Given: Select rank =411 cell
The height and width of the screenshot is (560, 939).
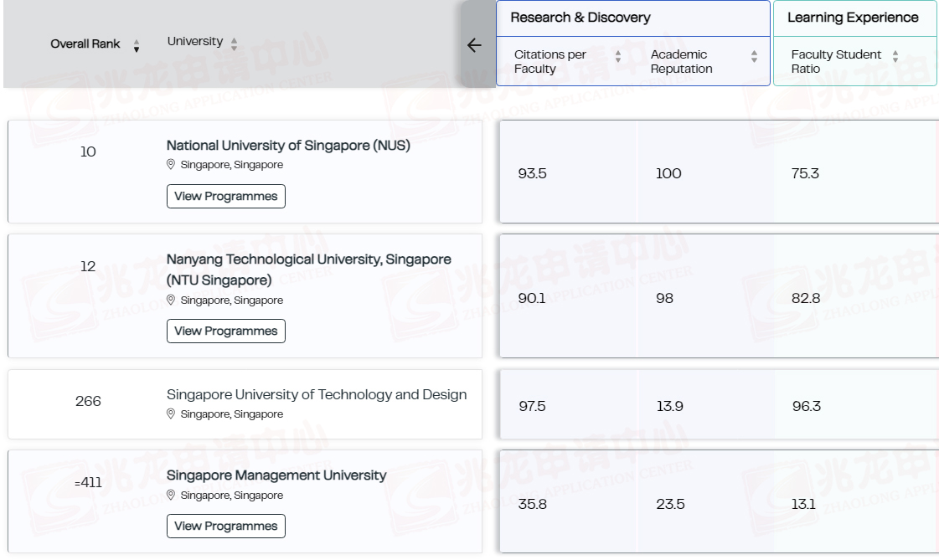Looking at the screenshot, I should point(88,482).
